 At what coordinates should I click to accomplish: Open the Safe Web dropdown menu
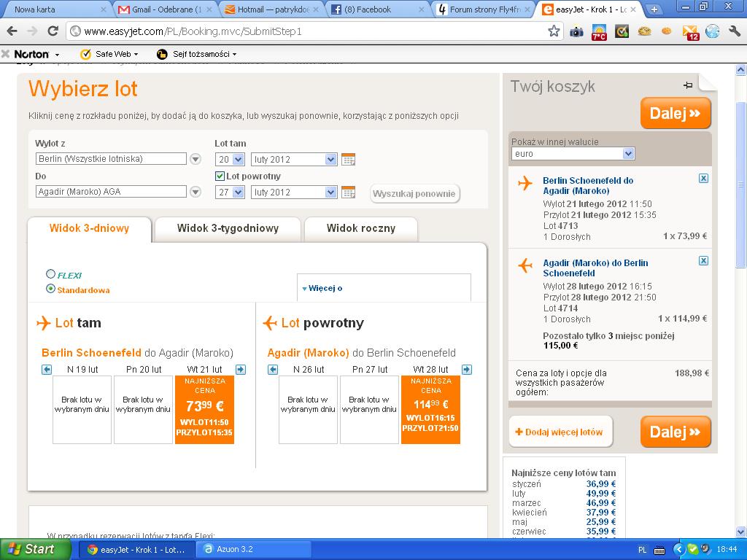pos(136,54)
